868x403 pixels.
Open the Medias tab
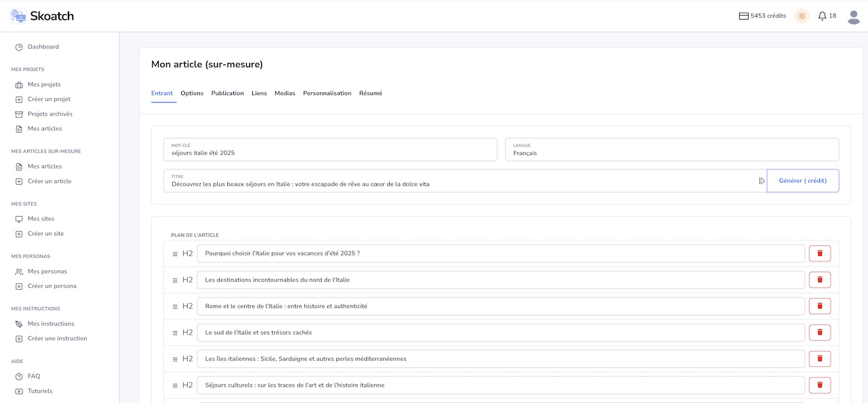tap(285, 93)
